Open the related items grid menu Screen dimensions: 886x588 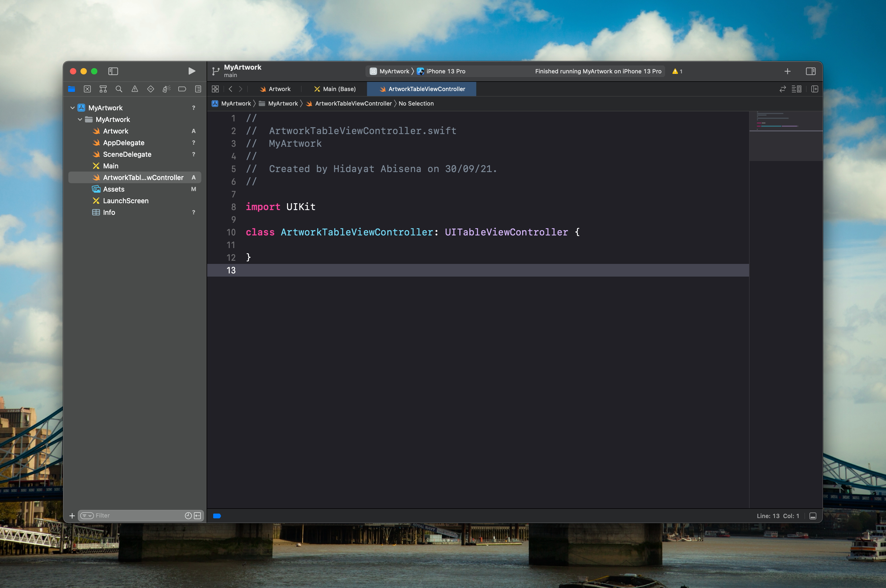point(215,89)
